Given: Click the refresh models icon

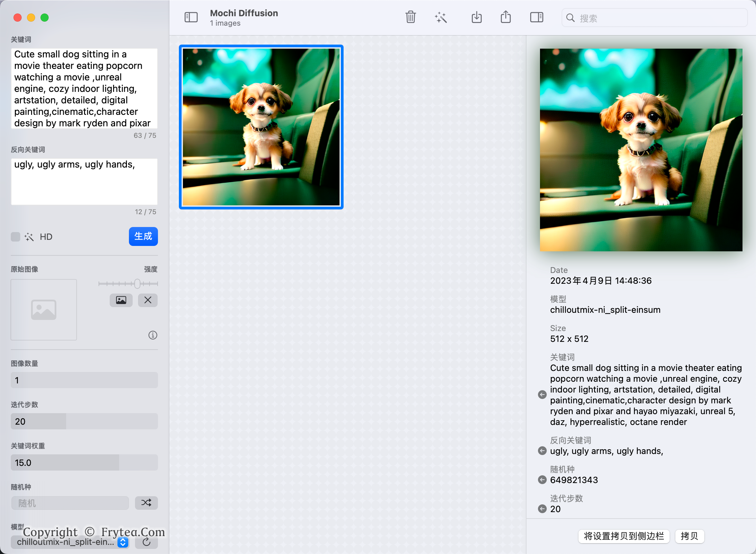Looking at the screenshot, I should [x=146, y=542].
